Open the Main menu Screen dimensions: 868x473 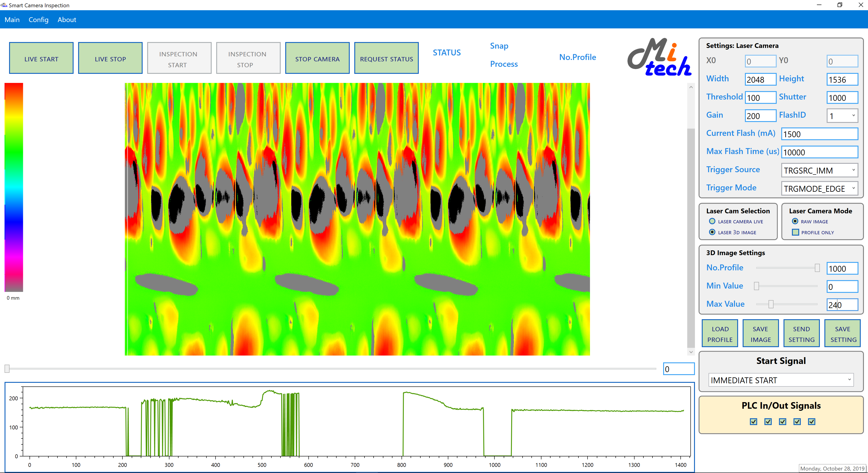(12, 20)
